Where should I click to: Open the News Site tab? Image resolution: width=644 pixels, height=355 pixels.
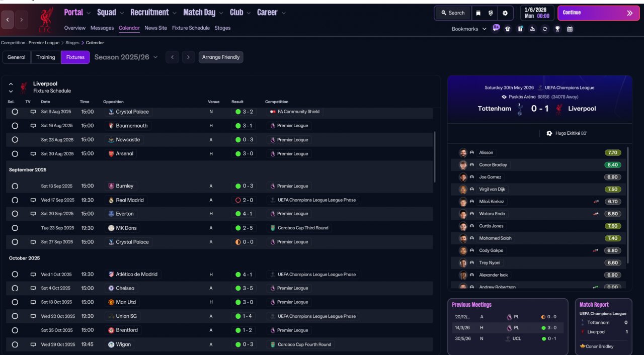155,28
